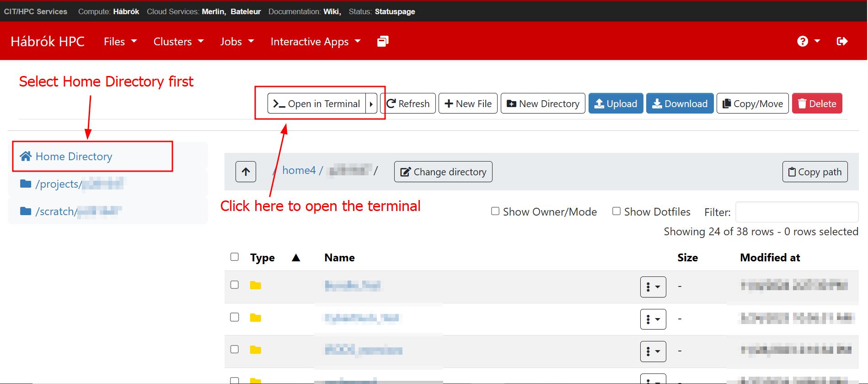868x384 pixels.
Task: Open the first row's actions dropdown
Action: click(653, 287)
